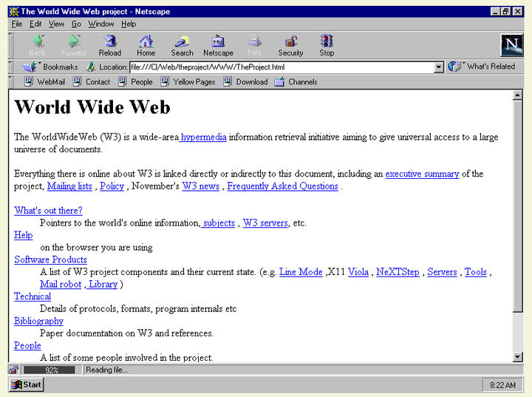
Task: Open the Window menu
Action: click(x=101, y=24)
